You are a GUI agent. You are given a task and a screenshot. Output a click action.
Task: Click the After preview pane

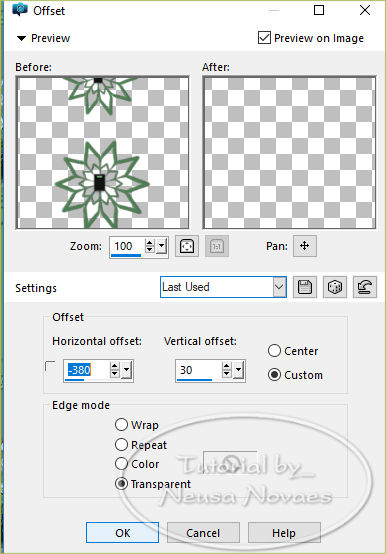(289, 152)
